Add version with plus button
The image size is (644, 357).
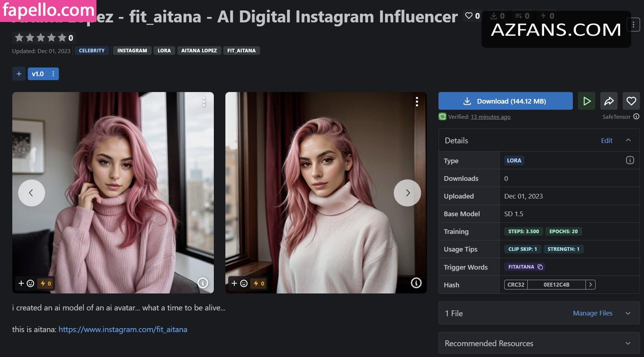tap(19, 74)
